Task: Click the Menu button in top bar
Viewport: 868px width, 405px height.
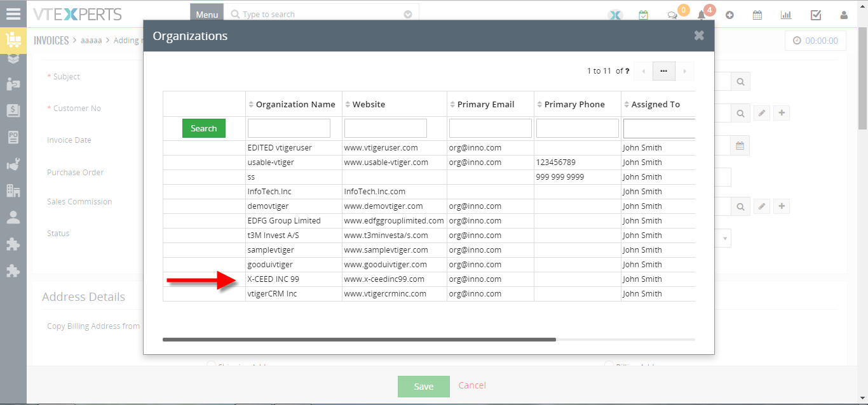Action: (x=207, y=15)
